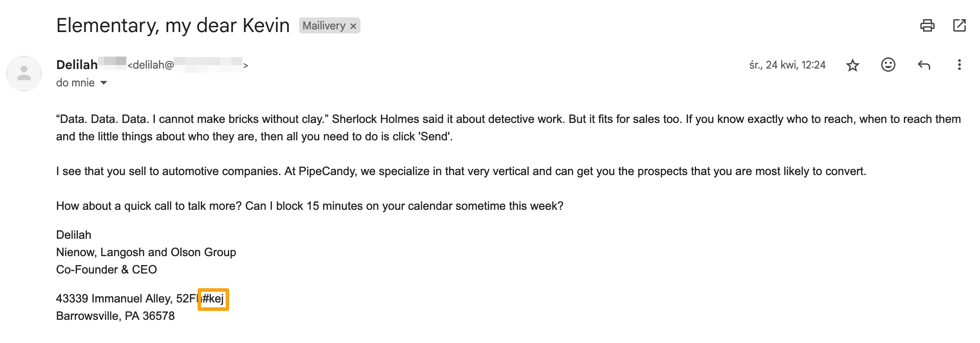Click the "How about a quick call" paragraph

point(309,206)
